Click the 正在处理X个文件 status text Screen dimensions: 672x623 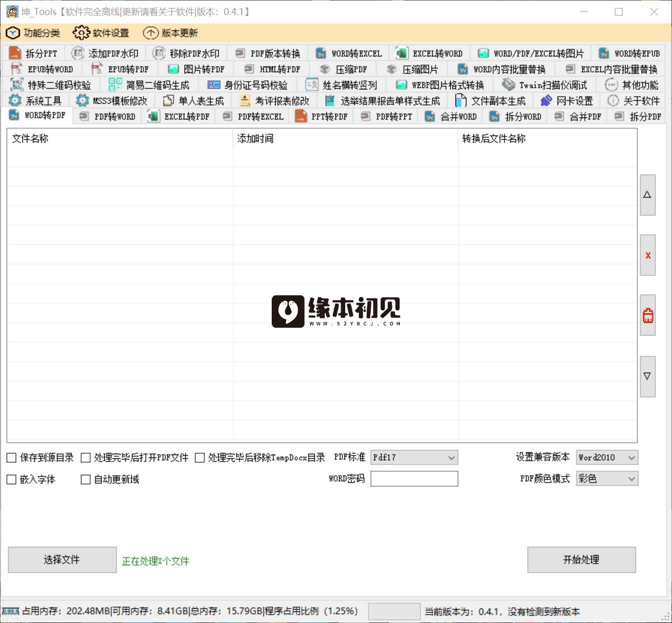pyautogui.click(x=156, y=561)
